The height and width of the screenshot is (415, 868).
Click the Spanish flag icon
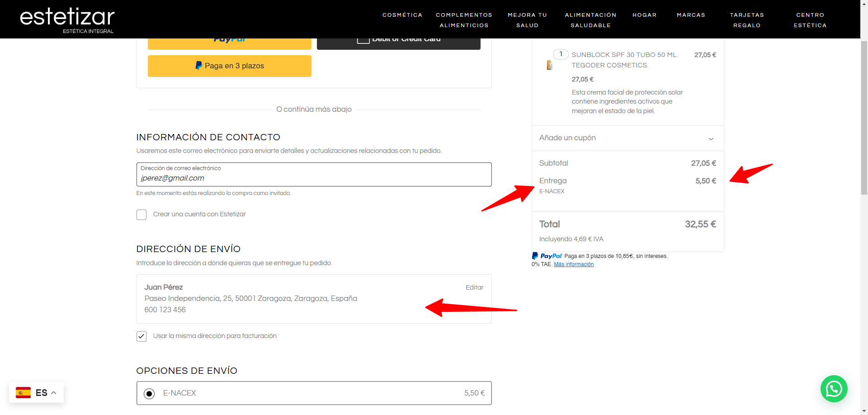(x=23, y=392)
